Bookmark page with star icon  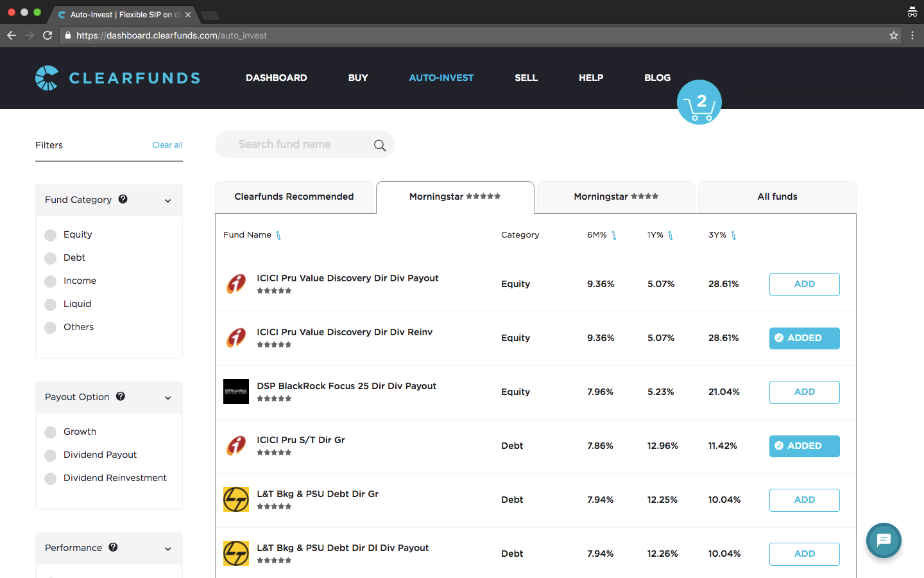click(894, 35)
